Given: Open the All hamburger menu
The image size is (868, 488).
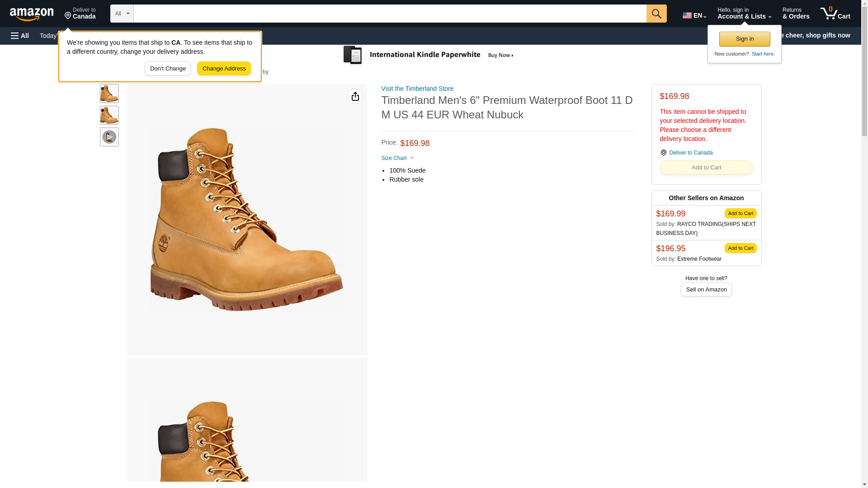Looking at the screenshot, I should pos(20,36).
